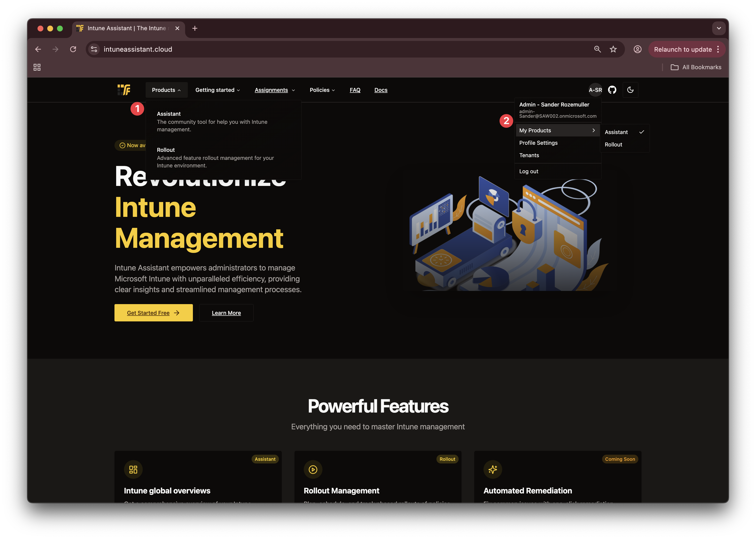Click Admin - Sander Rozemuller name

pyautogui.click(x=554, y=105)
